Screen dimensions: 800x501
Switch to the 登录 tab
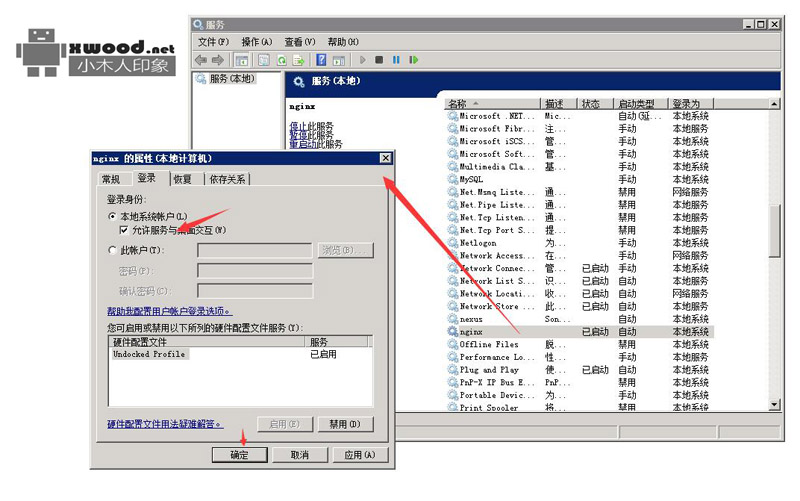[147, 178]
